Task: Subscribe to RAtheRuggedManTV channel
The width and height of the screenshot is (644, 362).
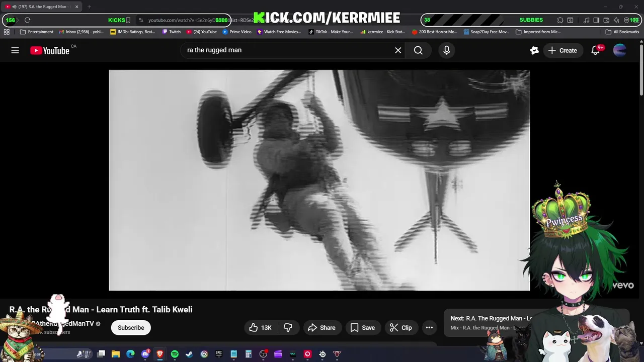Action: pos(131,328)
